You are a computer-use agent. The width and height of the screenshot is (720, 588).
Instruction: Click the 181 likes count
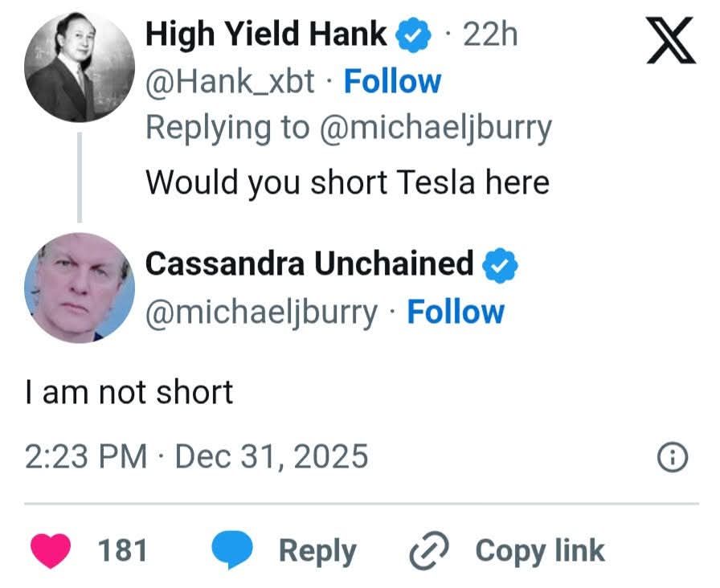(123, 551)
